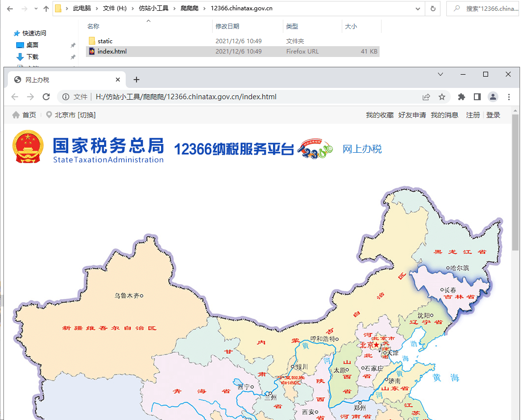Open the browser profile menu

point(493,97)
